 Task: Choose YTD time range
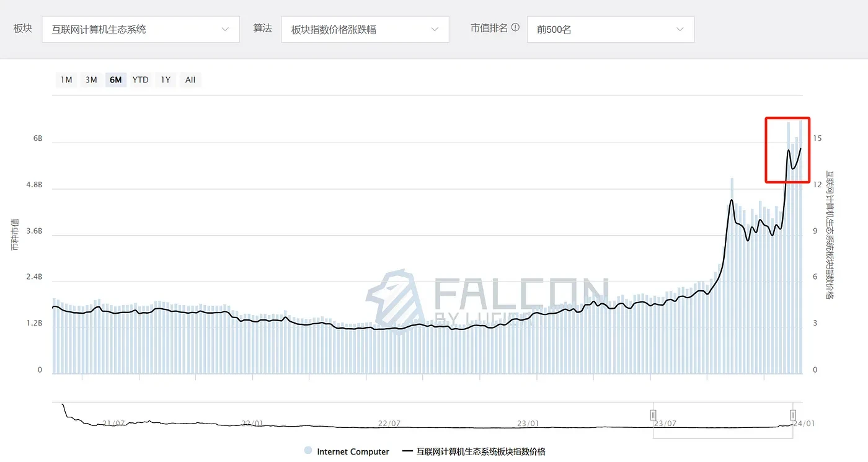[141, 79]
